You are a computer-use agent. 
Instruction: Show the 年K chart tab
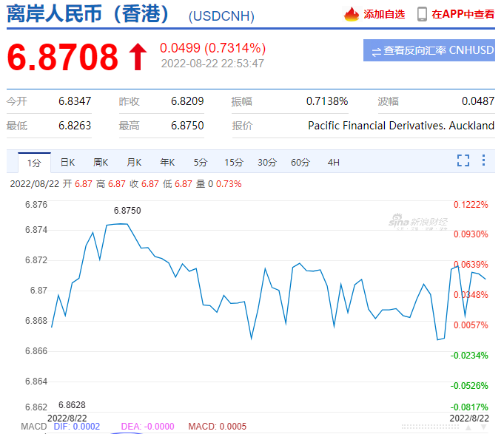[167, 162]
